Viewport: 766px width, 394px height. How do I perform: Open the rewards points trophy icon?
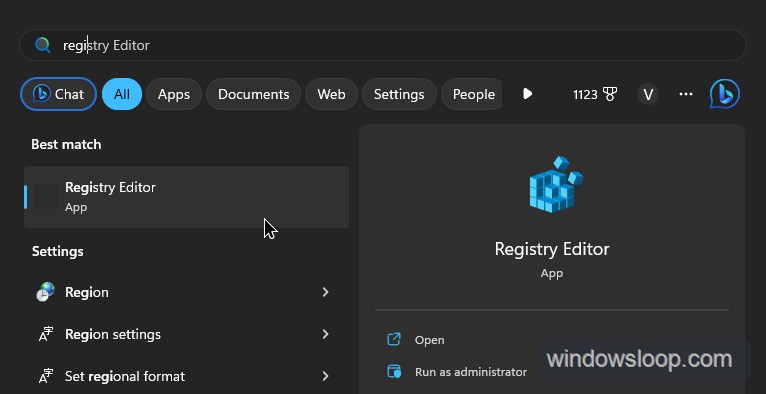(610, 94)
